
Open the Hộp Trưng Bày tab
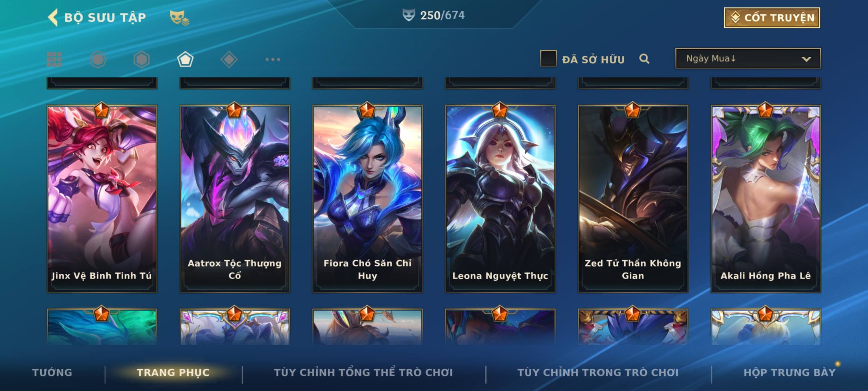(790, 372)
